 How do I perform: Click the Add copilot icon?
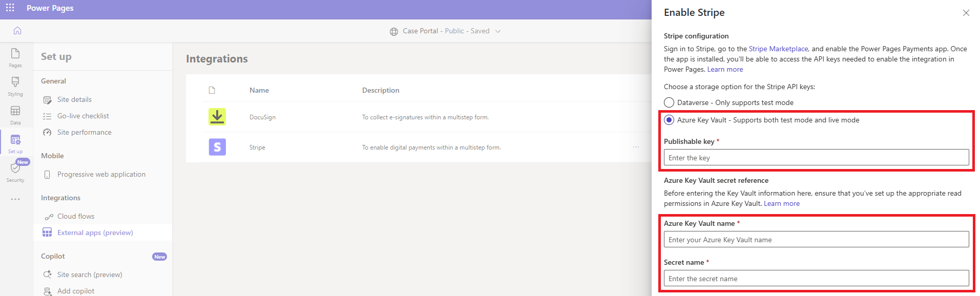tap(47, 291)
